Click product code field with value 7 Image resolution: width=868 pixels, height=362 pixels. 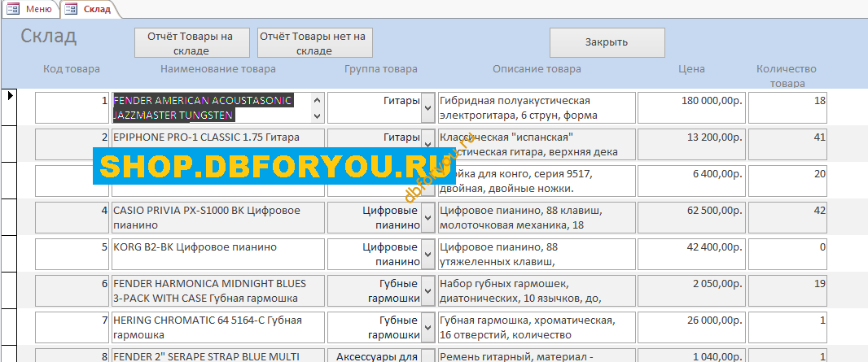[x=72, y=327]
